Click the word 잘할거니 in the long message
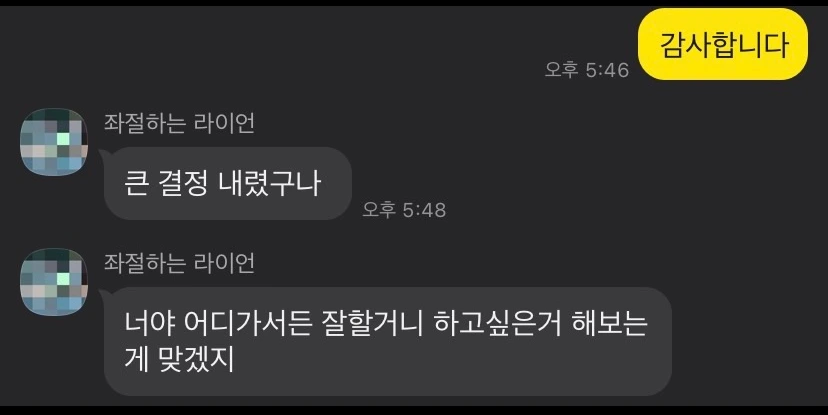The width and height of the screenshot is (828, 415). pyautogui.click(x=372, y=323)
